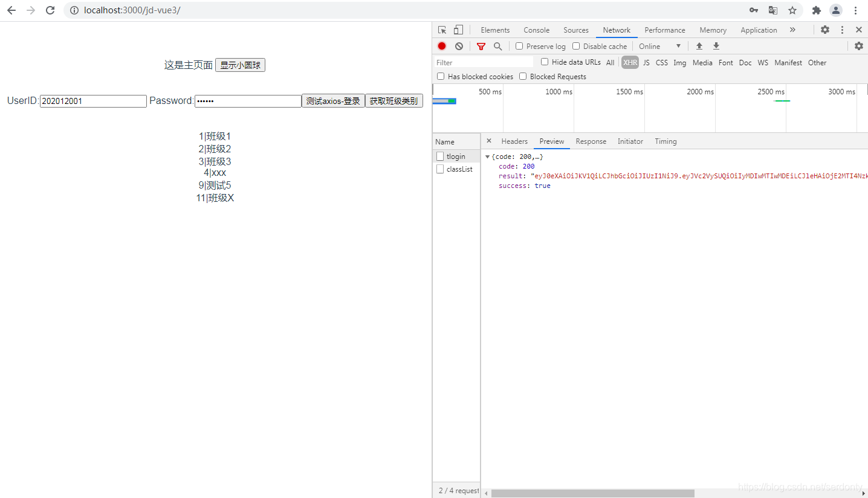Viewport: 868px width, 498px height.
Task: Click the export HAR download icon
Action: coord(716,46)
